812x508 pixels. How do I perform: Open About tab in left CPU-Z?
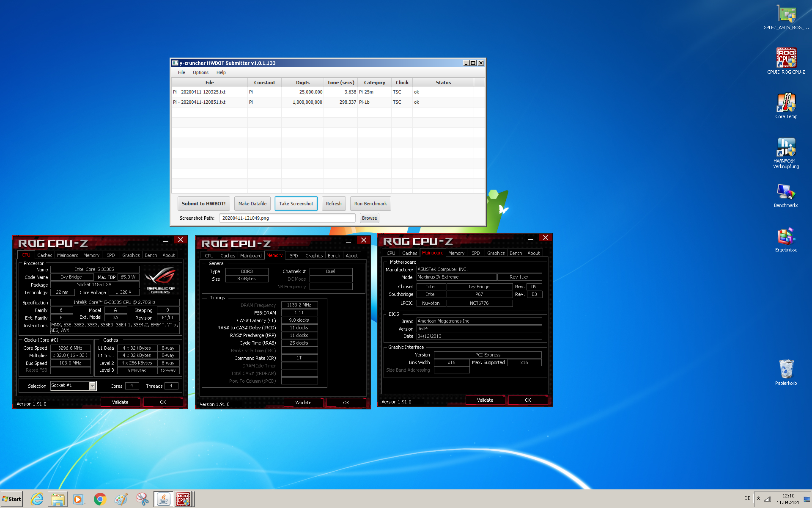coord(169,255)
